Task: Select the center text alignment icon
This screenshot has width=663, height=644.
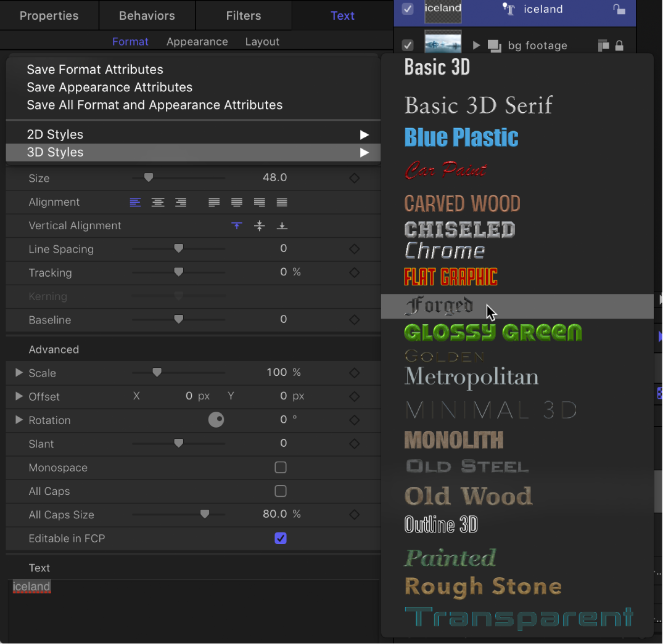Action: pos(158,202)
